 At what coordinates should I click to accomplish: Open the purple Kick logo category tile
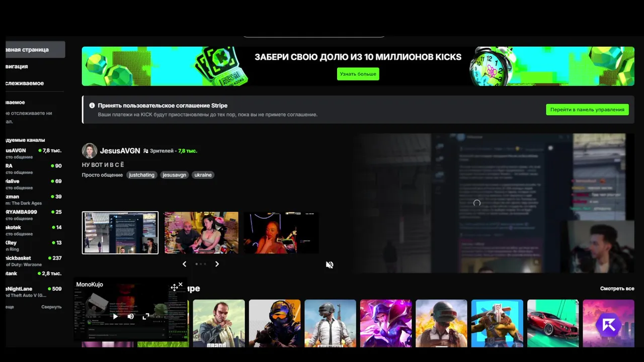609,323
